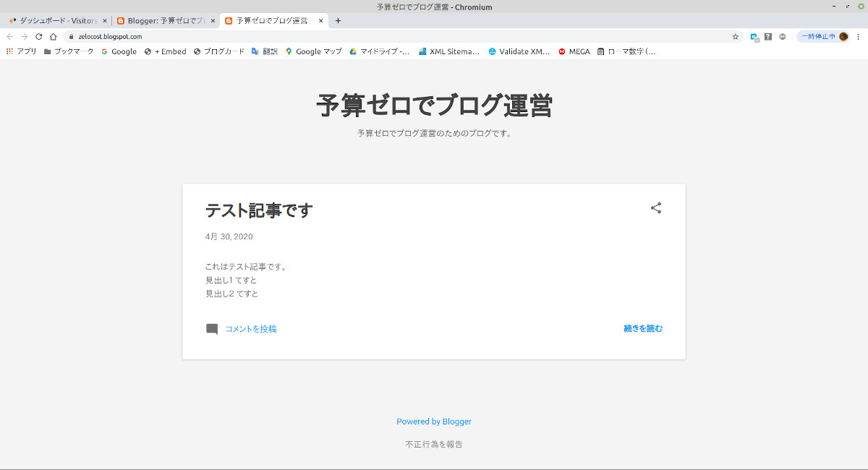
Task: Click the gray question-mark extension icon
Action: (768, 36)
